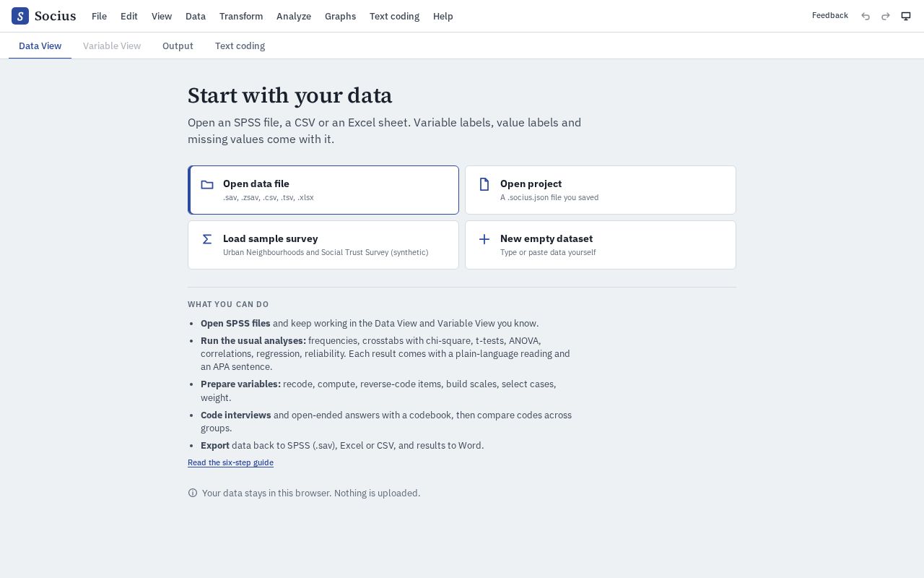Open the Help menu
Viewport: 924px width, 578px height.
[x=443, y=16]
